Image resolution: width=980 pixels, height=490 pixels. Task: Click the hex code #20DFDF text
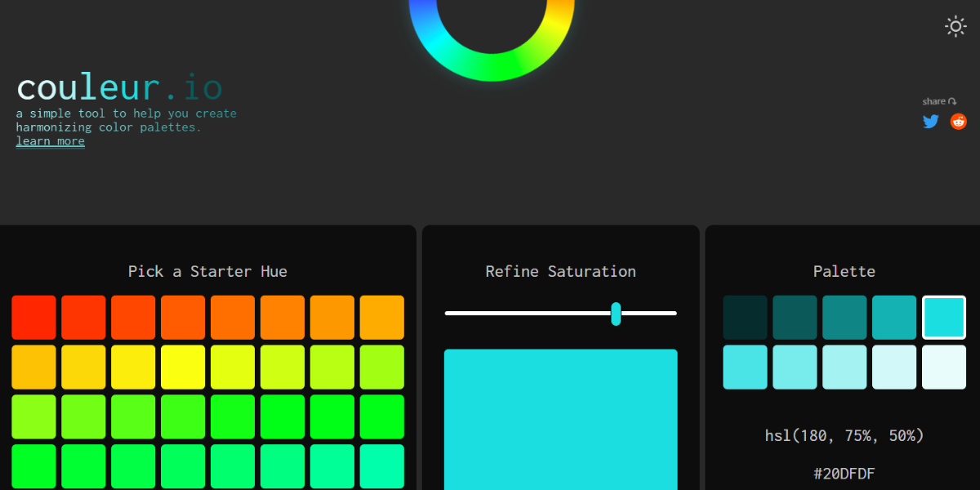coord(844,473)
